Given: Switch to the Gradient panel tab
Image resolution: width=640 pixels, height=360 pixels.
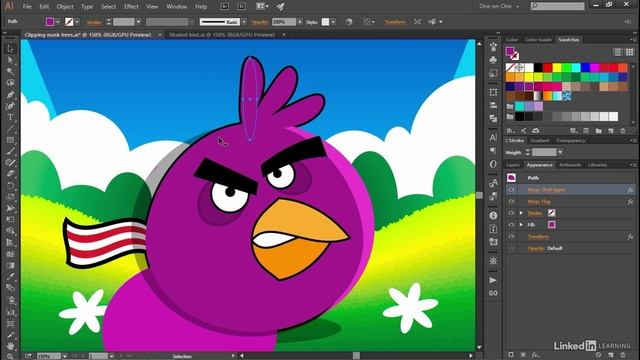Looking at the screenshot, I should point(540,140).
